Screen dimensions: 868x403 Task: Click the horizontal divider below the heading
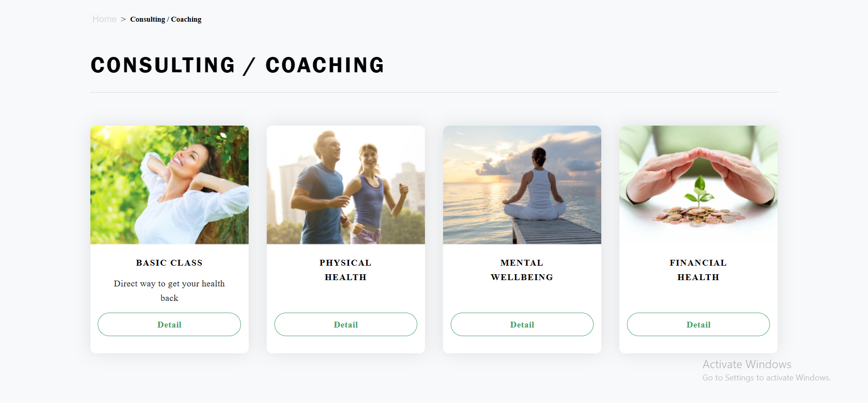pyautogui.click(x=434, y=92)
